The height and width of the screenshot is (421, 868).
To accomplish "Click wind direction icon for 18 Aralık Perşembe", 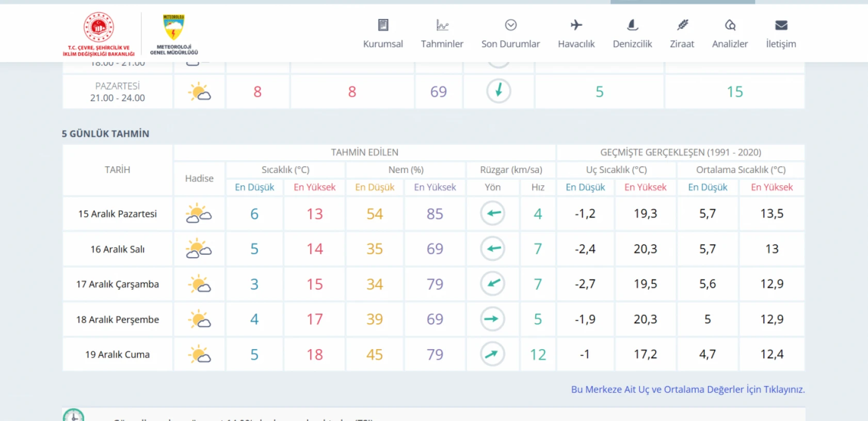I will [492, 319].
